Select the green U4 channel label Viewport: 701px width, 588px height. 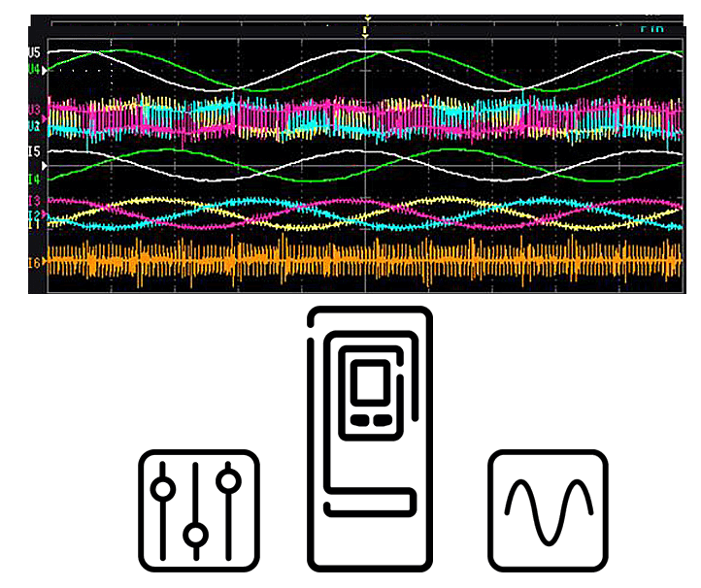click(x=34, y=69)
